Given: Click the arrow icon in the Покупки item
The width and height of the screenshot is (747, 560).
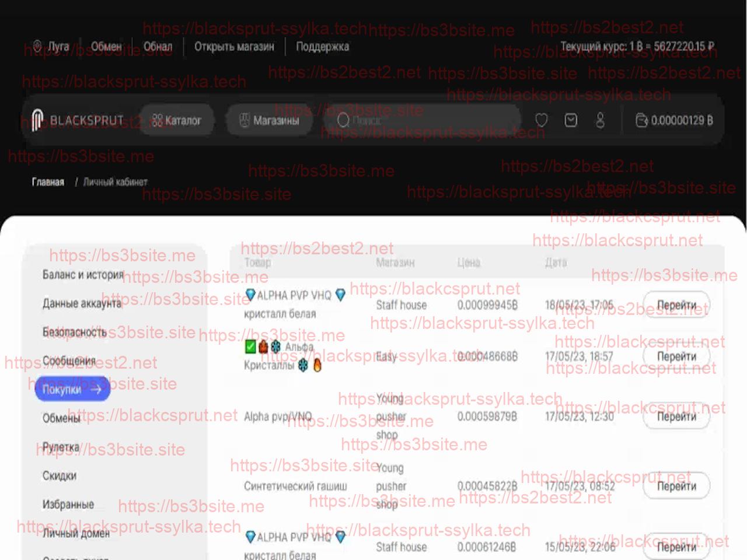Looking at the screenshot, I should point(96,389).
